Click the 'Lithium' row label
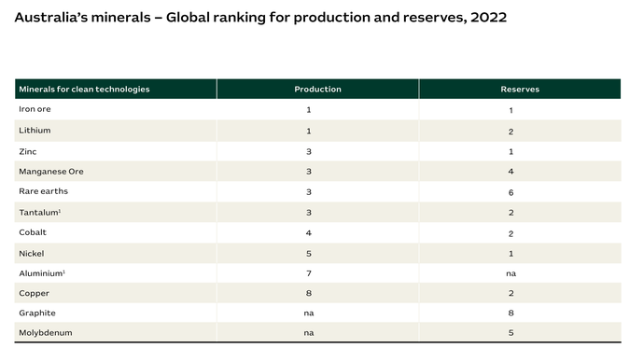This screenshot has height=362, width=644. pos(35,131)
